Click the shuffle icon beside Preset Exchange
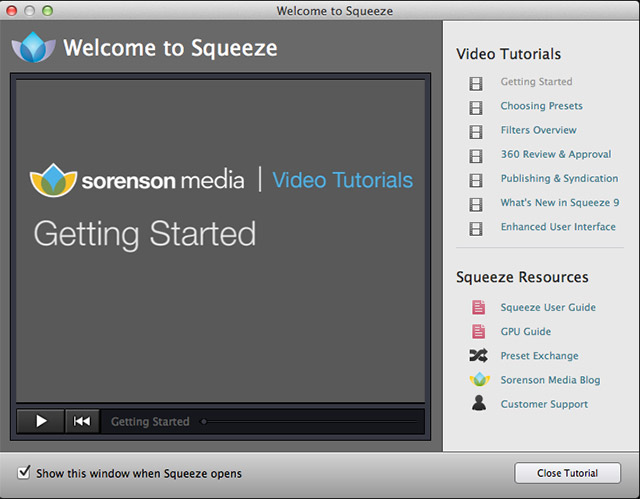Screen dimensions: 640x499 tap(478, 355)
